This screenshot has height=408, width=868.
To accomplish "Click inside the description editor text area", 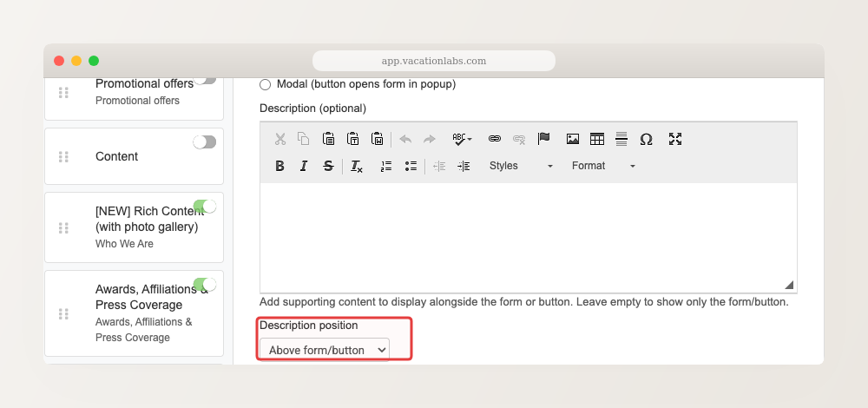I will click(528, 238).
